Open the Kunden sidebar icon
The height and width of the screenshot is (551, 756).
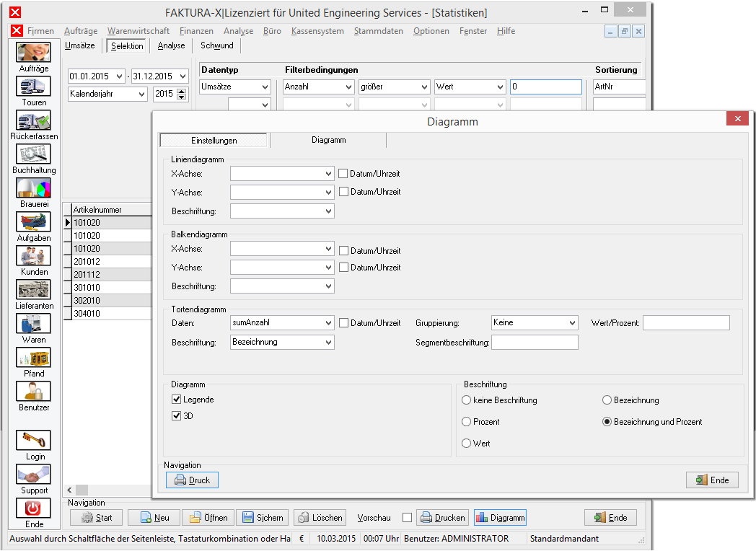[33, 255]
